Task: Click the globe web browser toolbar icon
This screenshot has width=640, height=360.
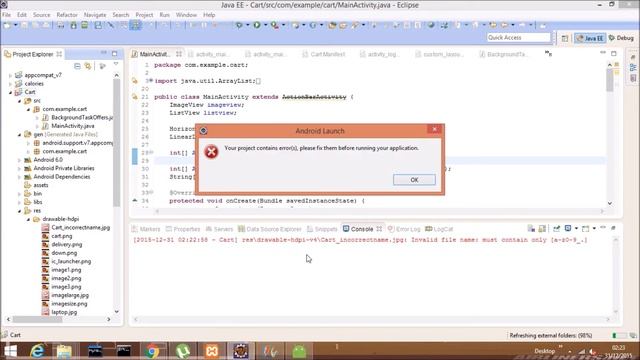Action: (431, 25)
